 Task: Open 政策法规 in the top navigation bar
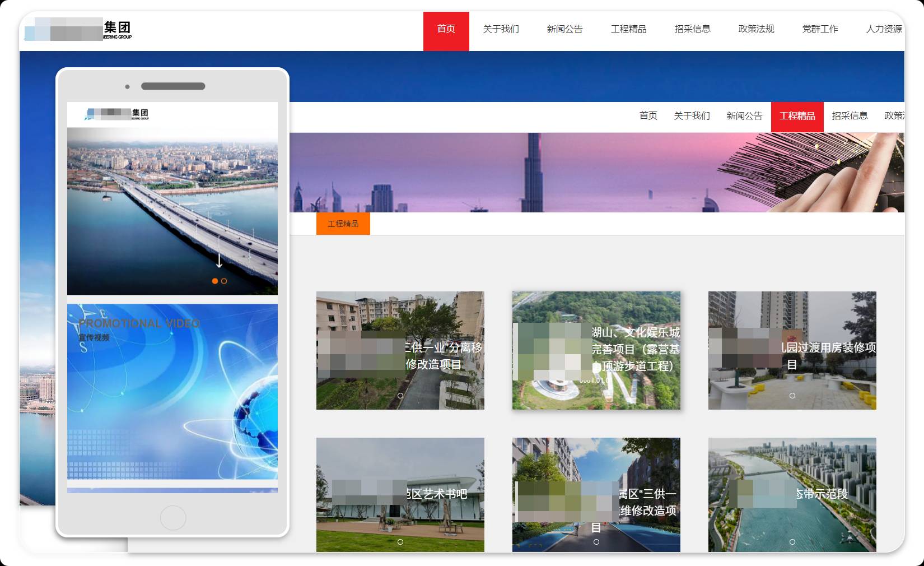756,29
